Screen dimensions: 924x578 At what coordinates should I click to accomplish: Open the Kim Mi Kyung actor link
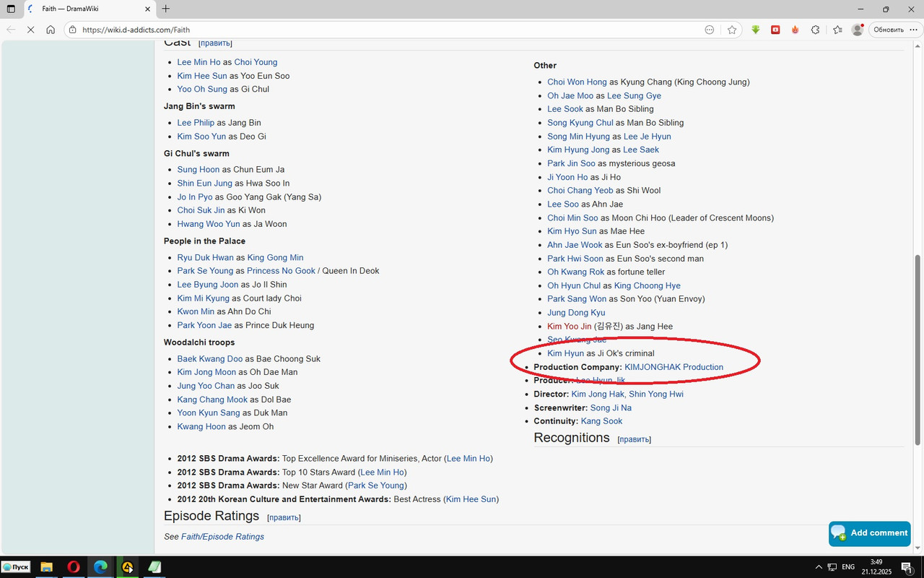coord(204,298)
